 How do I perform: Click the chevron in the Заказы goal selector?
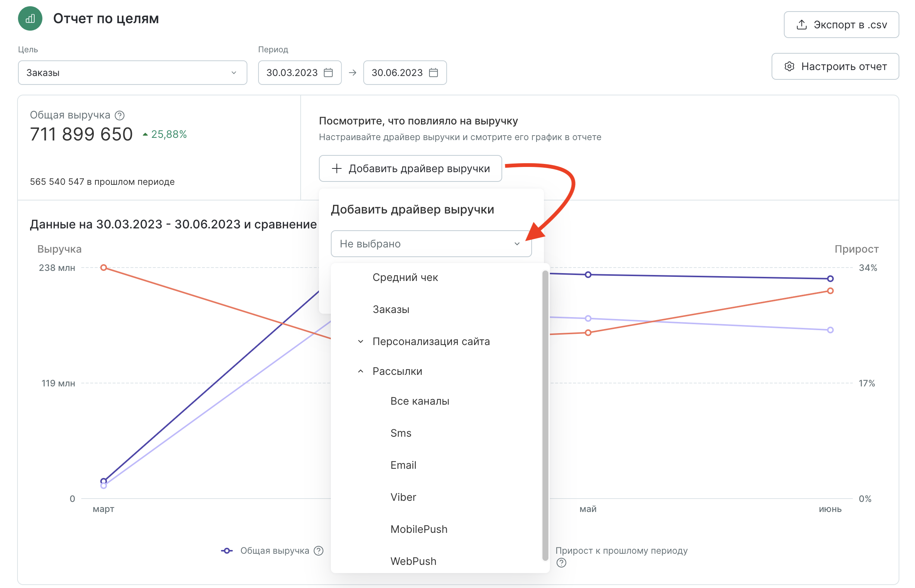click(x=234, y=73)
